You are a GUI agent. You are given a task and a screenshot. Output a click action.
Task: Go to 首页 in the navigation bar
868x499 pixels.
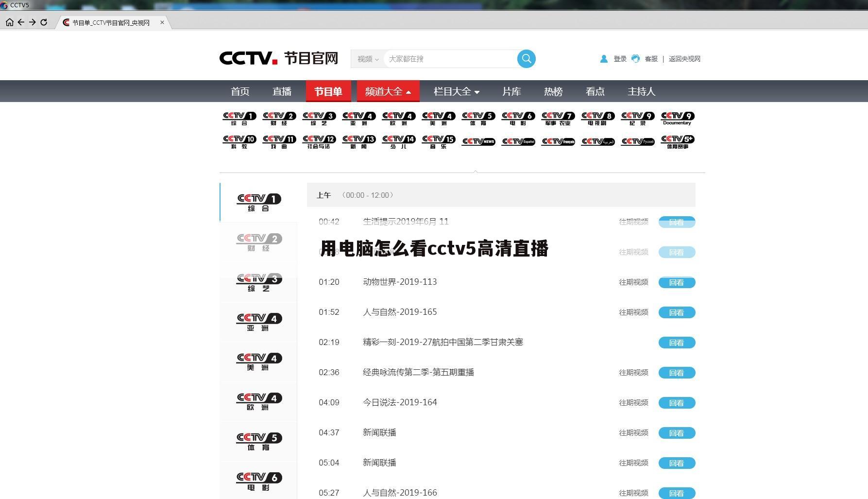point(240,91)
